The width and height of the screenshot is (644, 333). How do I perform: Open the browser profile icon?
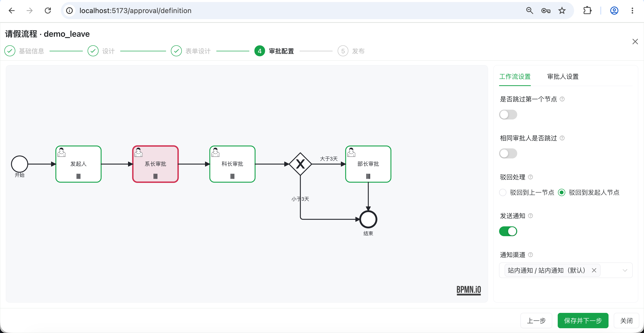click(614, 11)
